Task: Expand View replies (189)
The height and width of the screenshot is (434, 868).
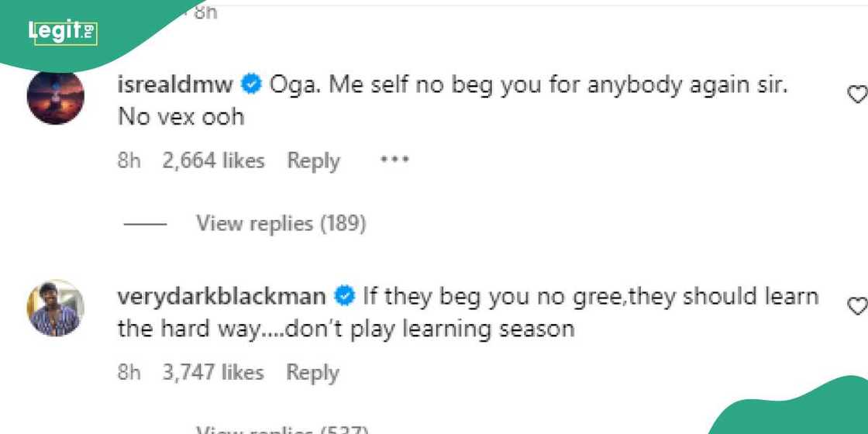Action: (x=280, y=224)
